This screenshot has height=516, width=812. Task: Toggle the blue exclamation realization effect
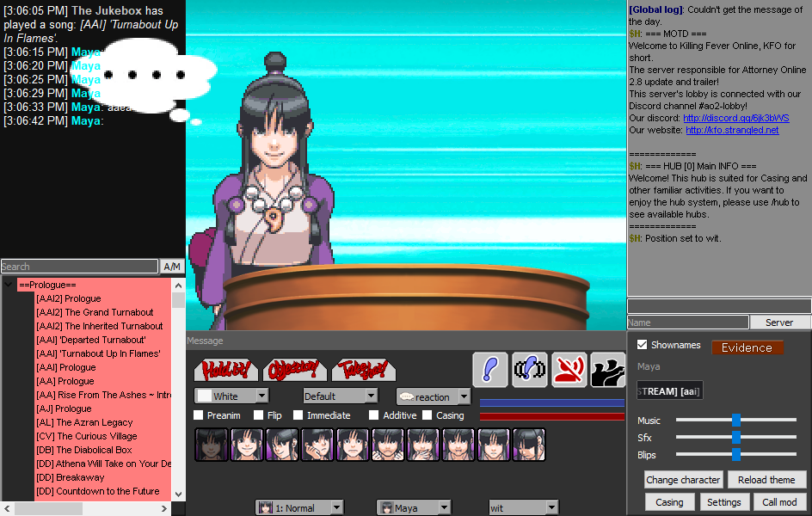490,370
